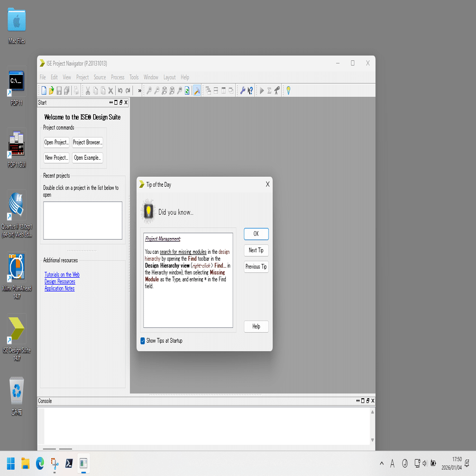
Task: Open Tutorials on the Web link
Action: [x=62, y=274]
